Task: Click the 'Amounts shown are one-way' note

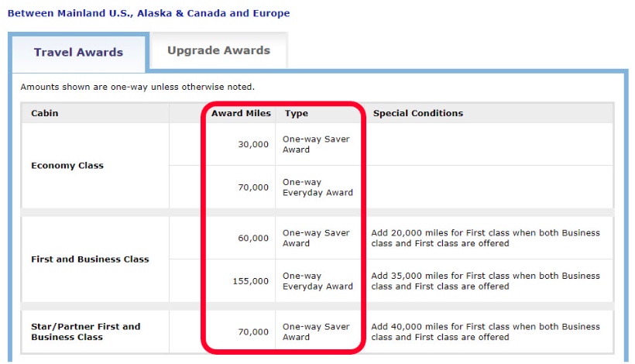Action: click(x=137, y=87)
